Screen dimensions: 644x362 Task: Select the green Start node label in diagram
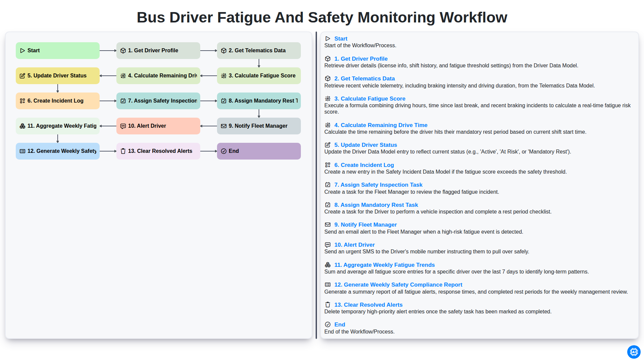click(34, 51)
